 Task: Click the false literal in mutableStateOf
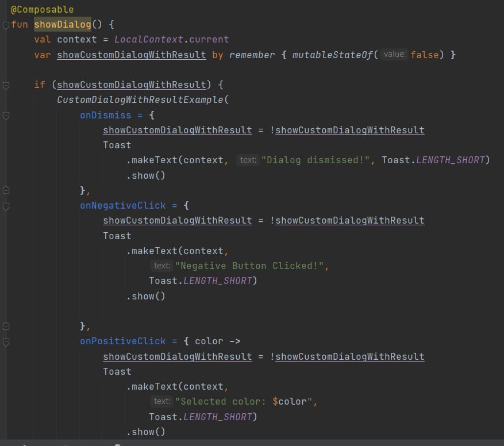tap(425, 55)
